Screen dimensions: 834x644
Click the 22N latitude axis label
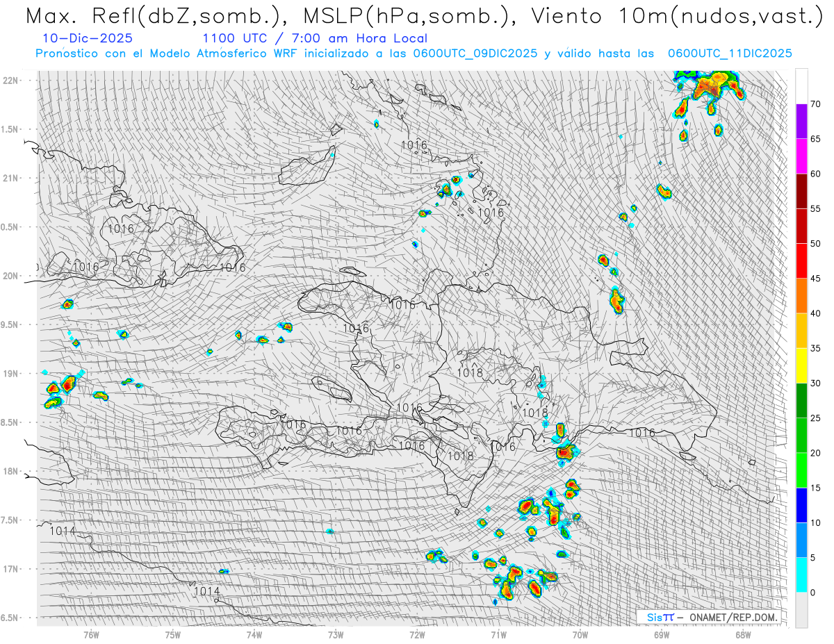10,81
